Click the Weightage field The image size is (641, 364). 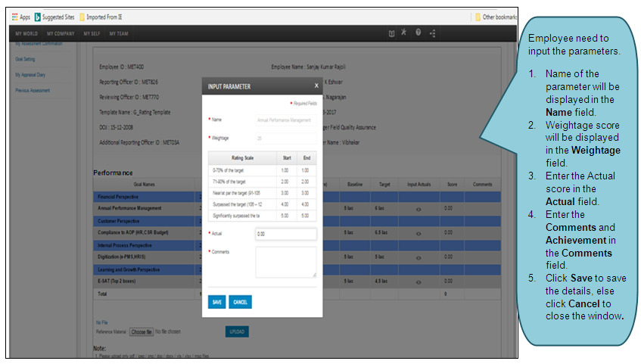(x=286, y=138)
